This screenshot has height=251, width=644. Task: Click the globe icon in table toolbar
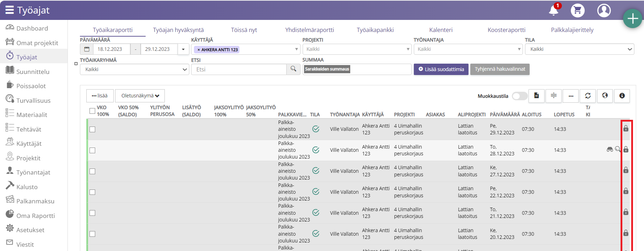[605, 96]
